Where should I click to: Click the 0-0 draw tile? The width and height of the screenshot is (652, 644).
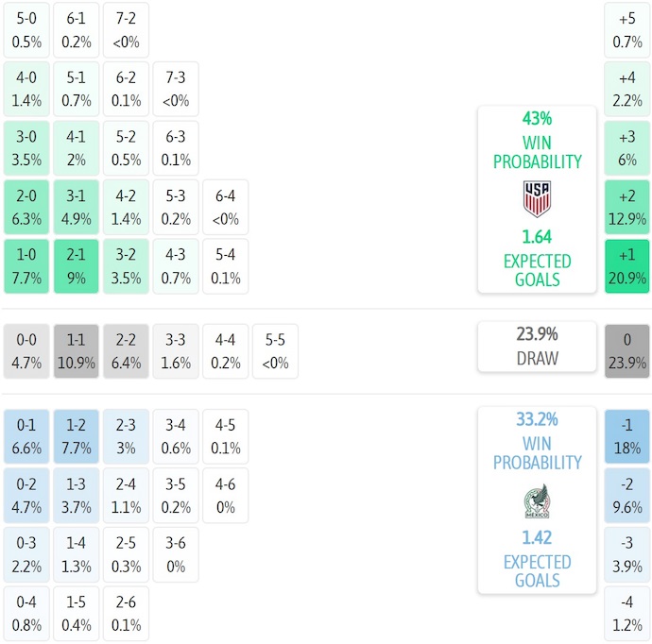26,351
